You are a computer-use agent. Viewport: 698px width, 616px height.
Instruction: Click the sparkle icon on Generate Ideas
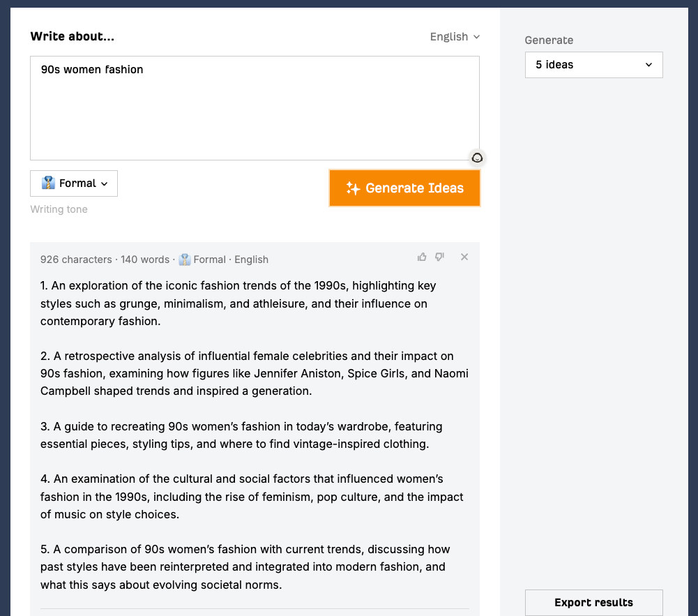click(x=353, y=188)
